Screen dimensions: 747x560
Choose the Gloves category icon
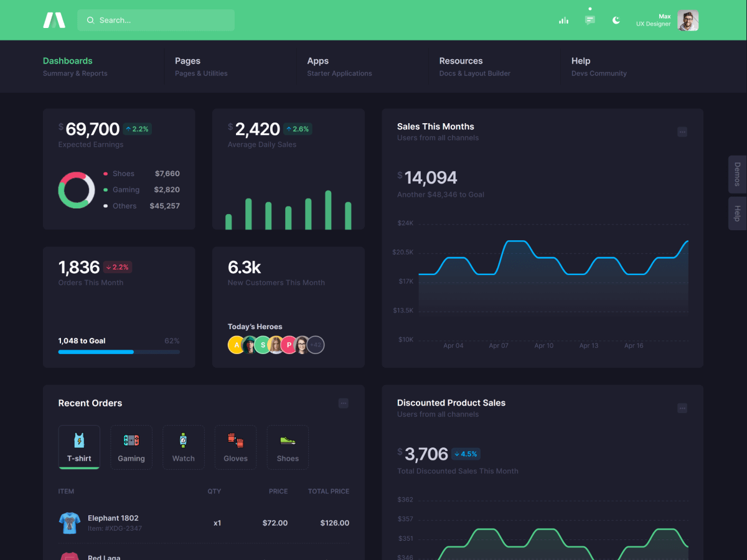click(235, 447)
